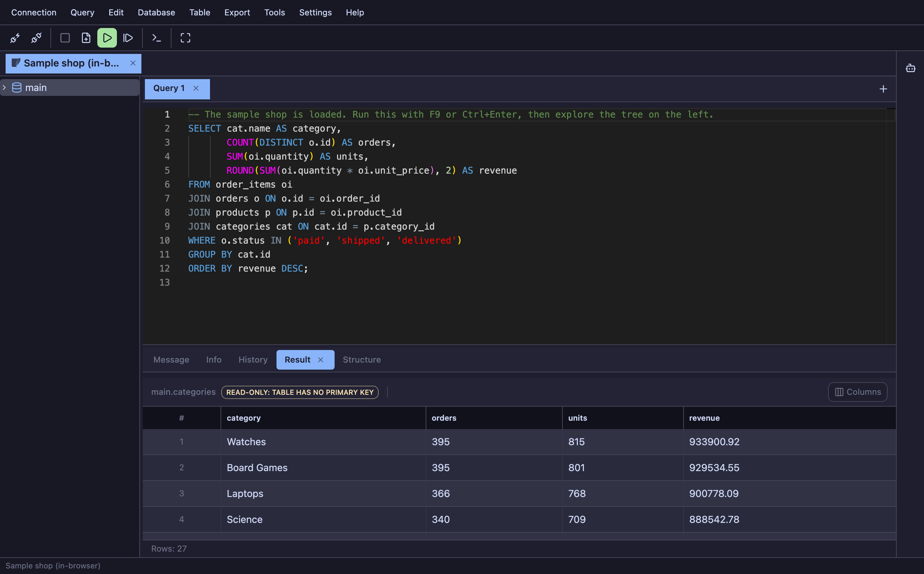Select the main tree item
924x574 pixels.
point(70,88)
